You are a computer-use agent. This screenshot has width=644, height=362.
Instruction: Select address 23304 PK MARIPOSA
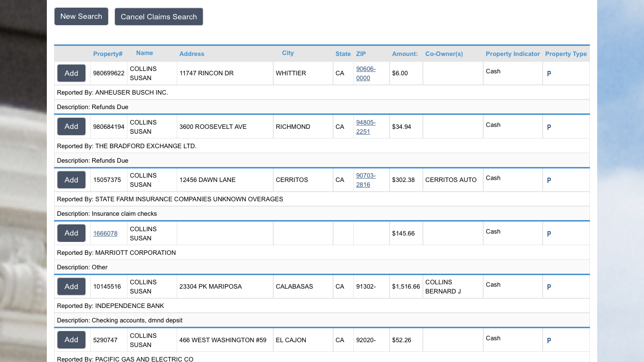coord(210,287)
